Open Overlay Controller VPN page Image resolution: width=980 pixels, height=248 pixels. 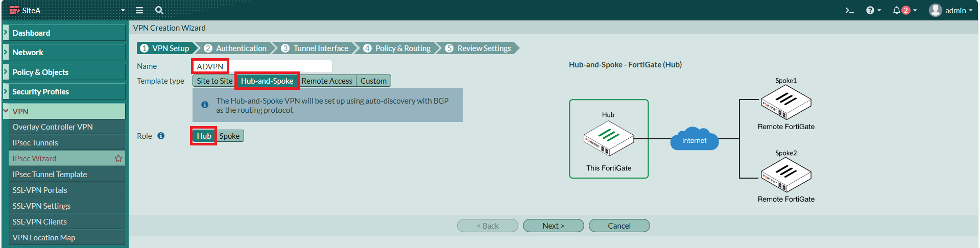pos(67,127)
